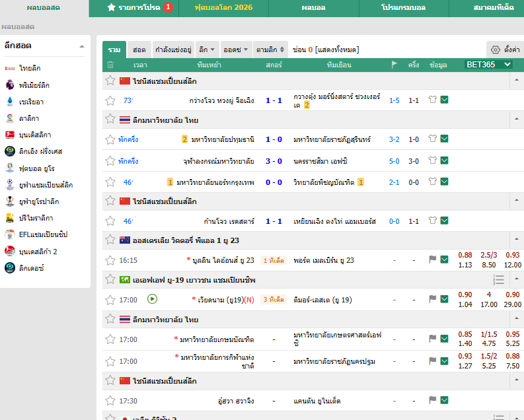Image resolution: width=524 pixels, height=420 pixels.
Task: Collapse the เอเอฟเอฟ ยู-19 group
Action: tap(517, 279)
